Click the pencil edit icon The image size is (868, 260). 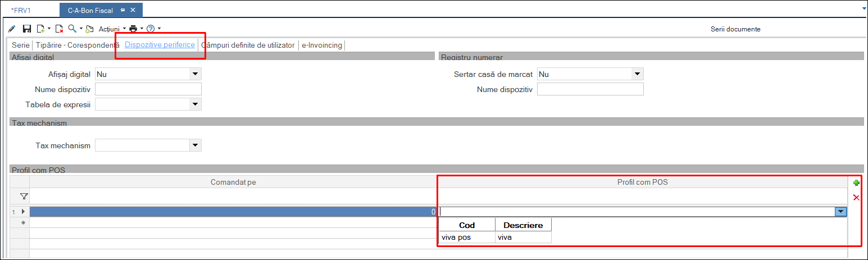pyautogui.click(x=12, y=29)
